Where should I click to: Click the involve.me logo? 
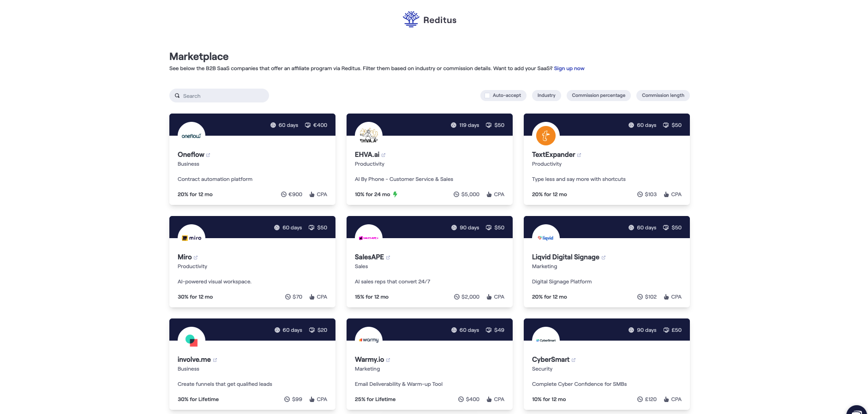point(192,341)
